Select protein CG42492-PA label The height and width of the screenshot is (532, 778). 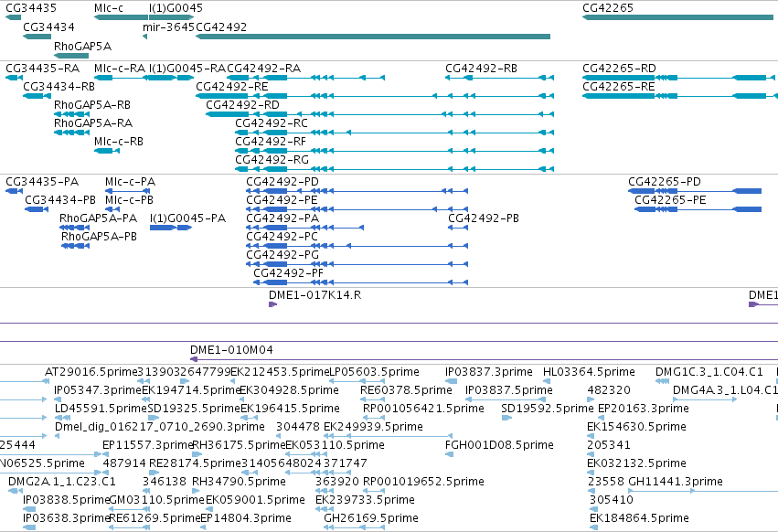tap(282, 218)
